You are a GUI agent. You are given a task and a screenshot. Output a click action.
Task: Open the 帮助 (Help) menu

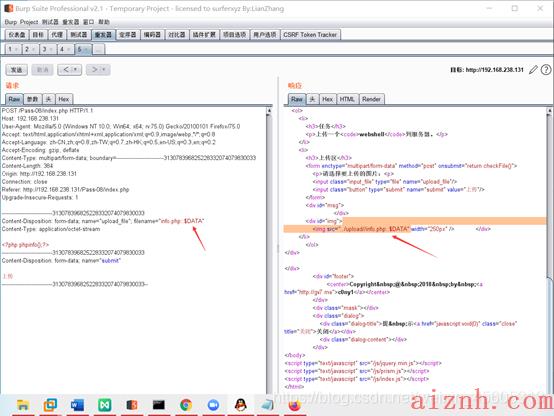point(104,22)
